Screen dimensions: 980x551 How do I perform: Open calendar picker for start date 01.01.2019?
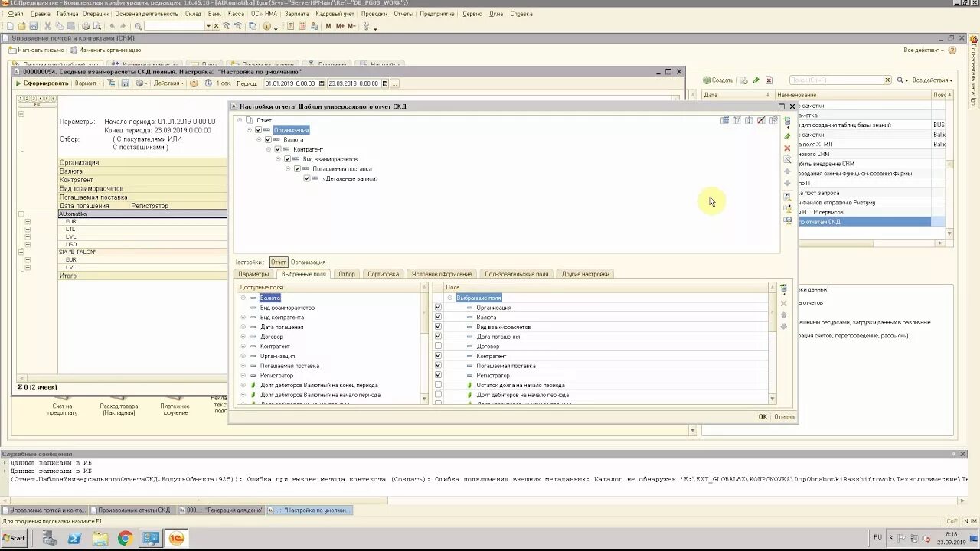(322, 83)
